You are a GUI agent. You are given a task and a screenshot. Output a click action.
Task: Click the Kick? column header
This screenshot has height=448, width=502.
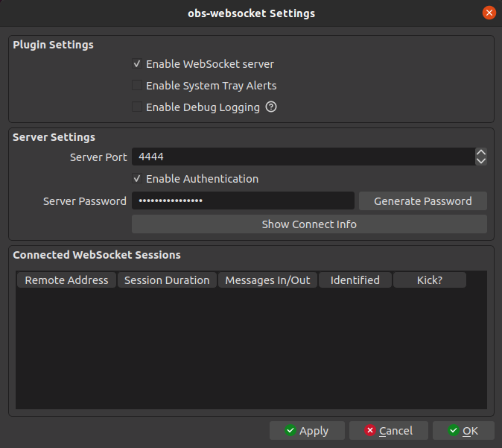[x=430, y=280]
